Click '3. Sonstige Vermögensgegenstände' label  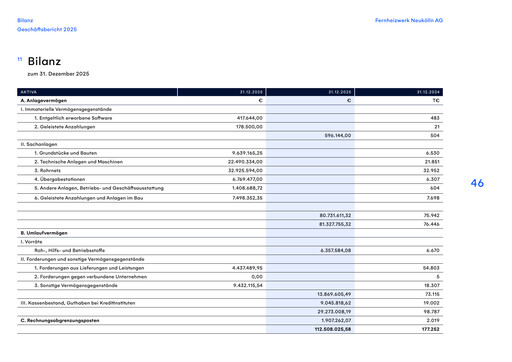coord(76,285)
